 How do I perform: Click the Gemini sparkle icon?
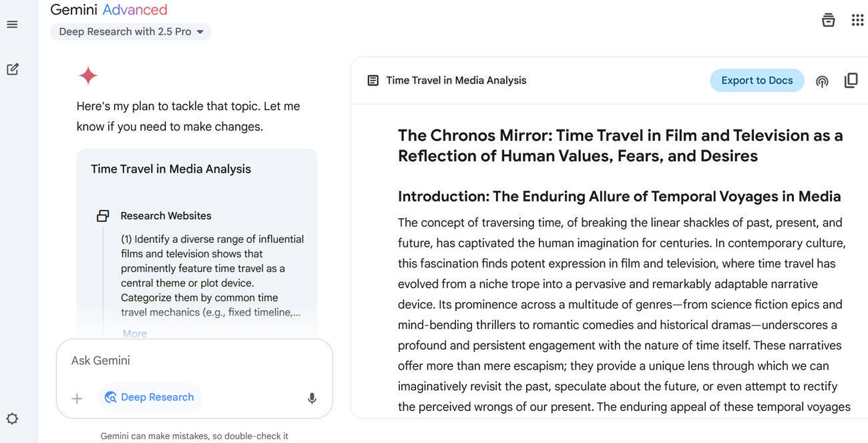[88, 76]
